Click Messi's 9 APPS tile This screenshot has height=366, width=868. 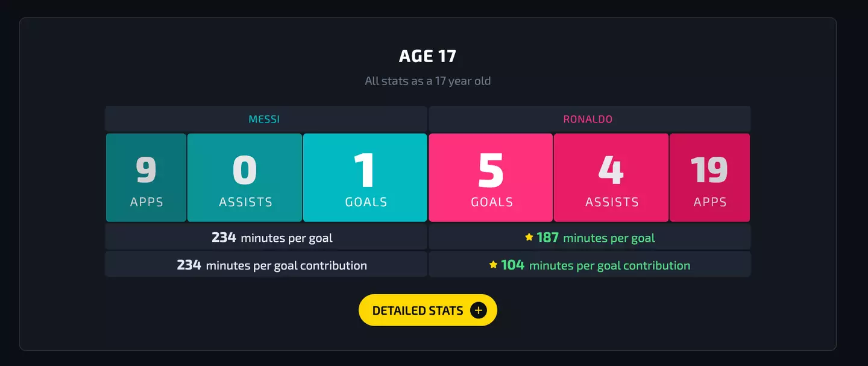click(x=146, y=178)
